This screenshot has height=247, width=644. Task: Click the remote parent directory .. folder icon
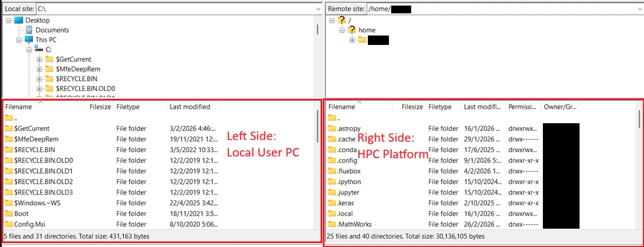tap(332, 118)
